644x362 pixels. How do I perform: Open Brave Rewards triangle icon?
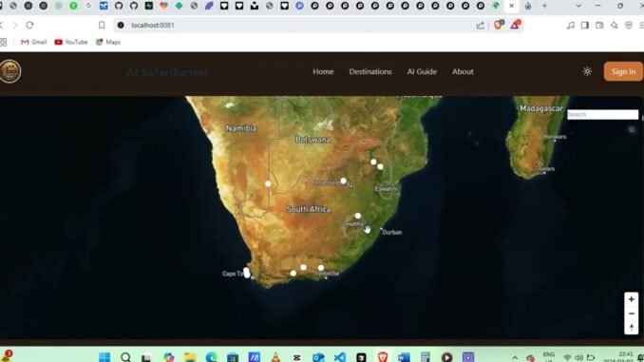pos(515,25)
